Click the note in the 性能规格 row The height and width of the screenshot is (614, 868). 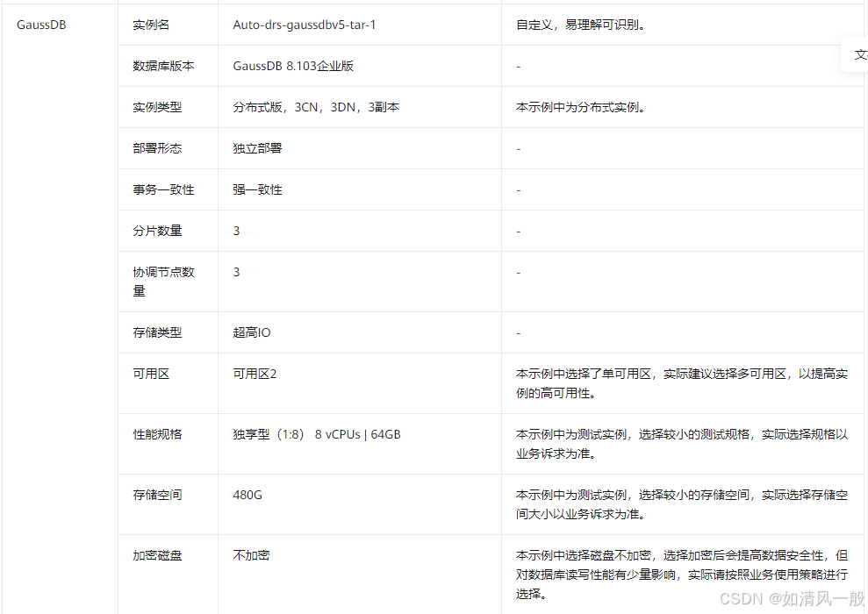(x=682, y=444)
